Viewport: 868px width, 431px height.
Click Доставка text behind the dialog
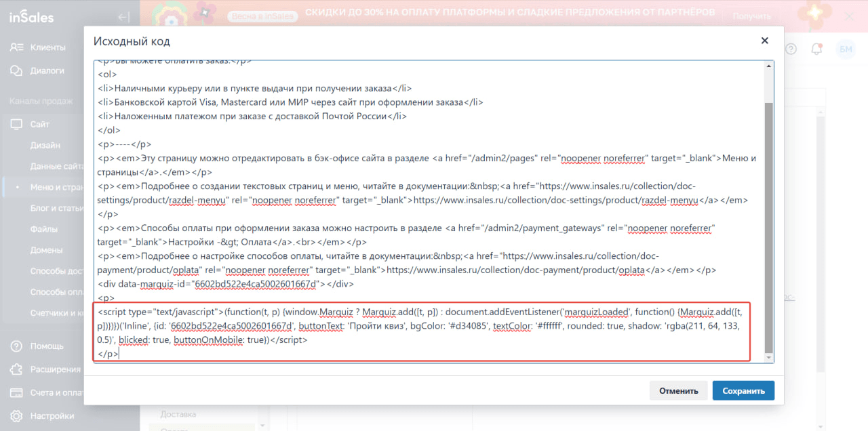(x=178, y=414)
